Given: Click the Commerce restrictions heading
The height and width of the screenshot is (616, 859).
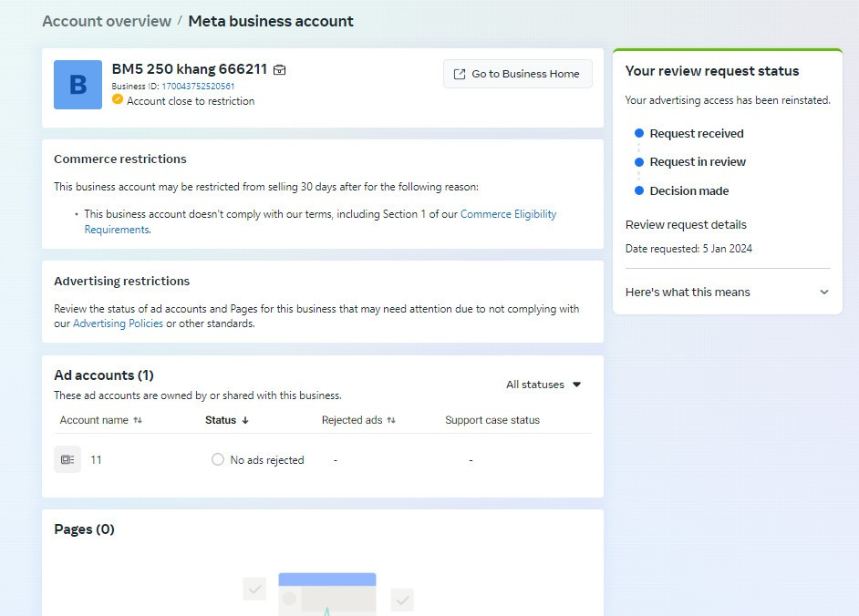Looking at the screenshot, I should [120, 159].
